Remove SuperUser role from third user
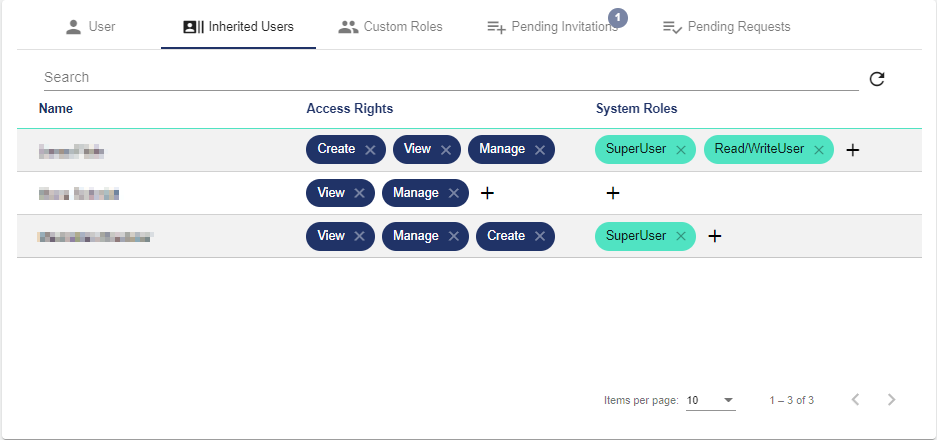 [x=681, y=236]
